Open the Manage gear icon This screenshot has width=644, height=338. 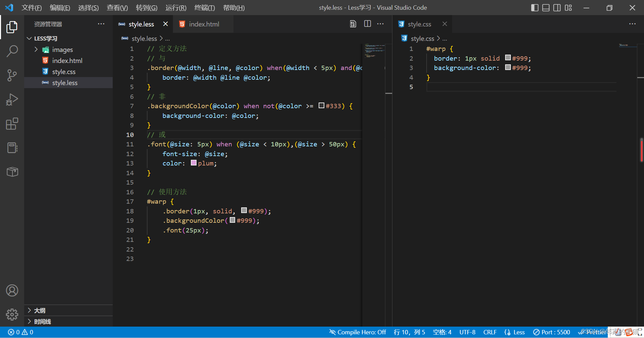pyautogui.click(x=12, y=314)
